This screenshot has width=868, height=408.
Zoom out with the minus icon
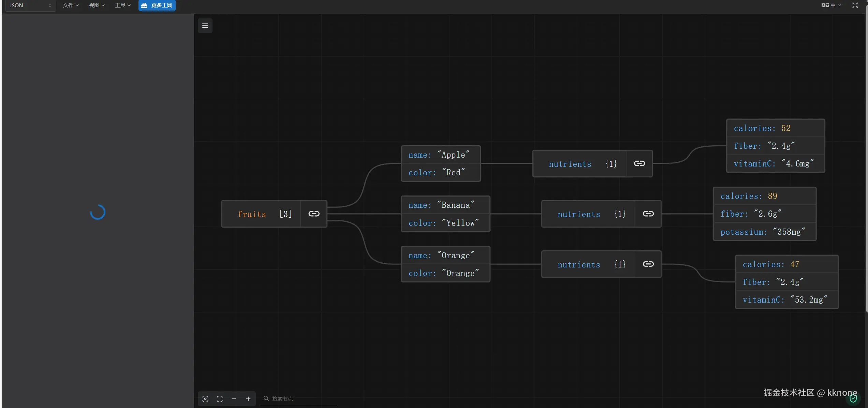[234, 398]
